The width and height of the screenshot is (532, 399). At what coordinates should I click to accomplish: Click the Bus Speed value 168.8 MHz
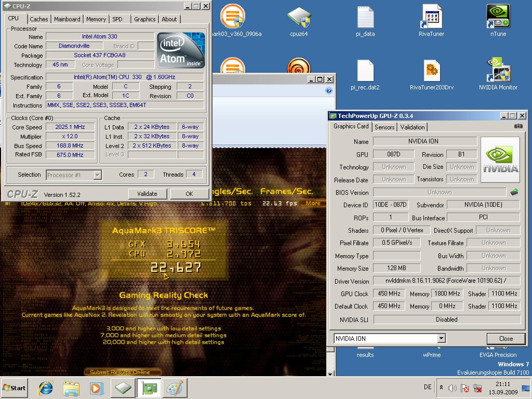(70, 145)
